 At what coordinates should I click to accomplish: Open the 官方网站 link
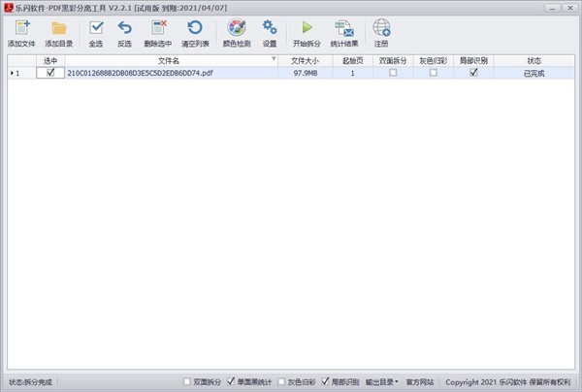tap(420, 382)
